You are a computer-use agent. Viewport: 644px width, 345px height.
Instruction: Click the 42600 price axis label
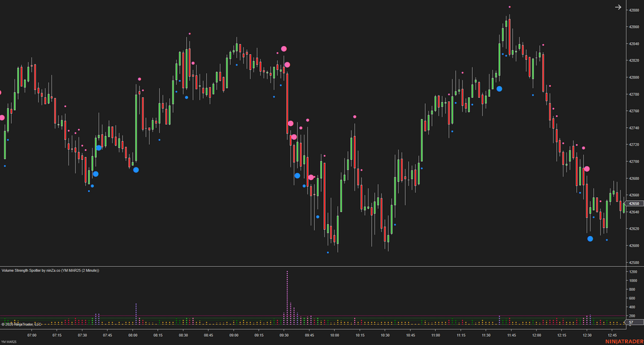(x=634, y=246)
